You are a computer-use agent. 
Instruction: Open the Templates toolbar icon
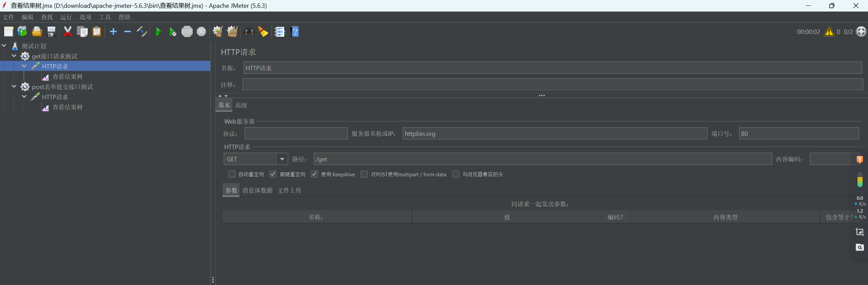point(22,32)
